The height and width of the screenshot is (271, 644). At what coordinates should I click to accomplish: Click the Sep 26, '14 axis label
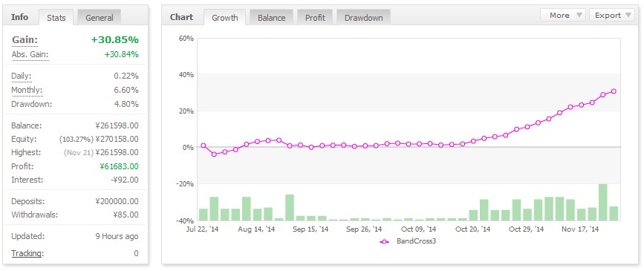pos(364,229)
